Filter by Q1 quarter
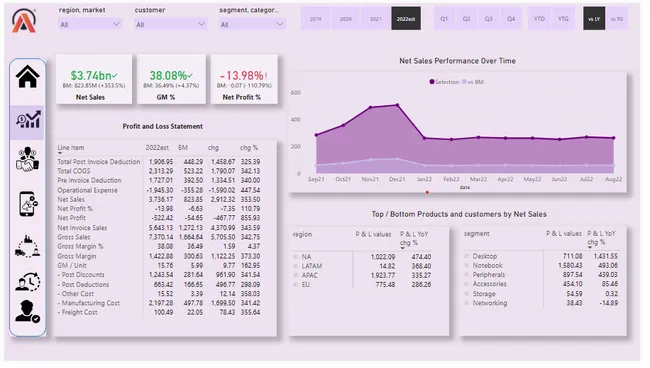Screen dimensions: 650x368 [444, 19]
